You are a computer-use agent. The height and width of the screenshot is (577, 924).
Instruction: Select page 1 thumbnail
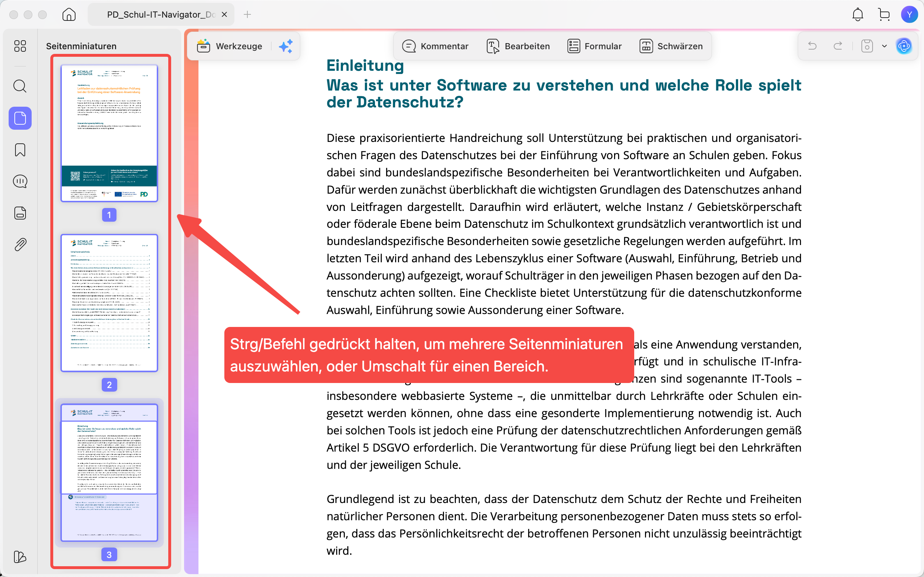[109, 133]
